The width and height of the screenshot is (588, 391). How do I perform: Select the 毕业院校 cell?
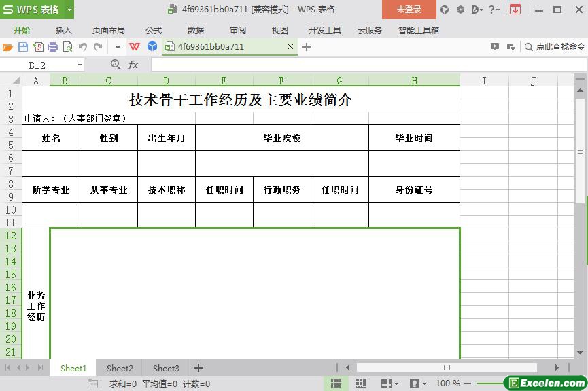[x=282, y=138]
